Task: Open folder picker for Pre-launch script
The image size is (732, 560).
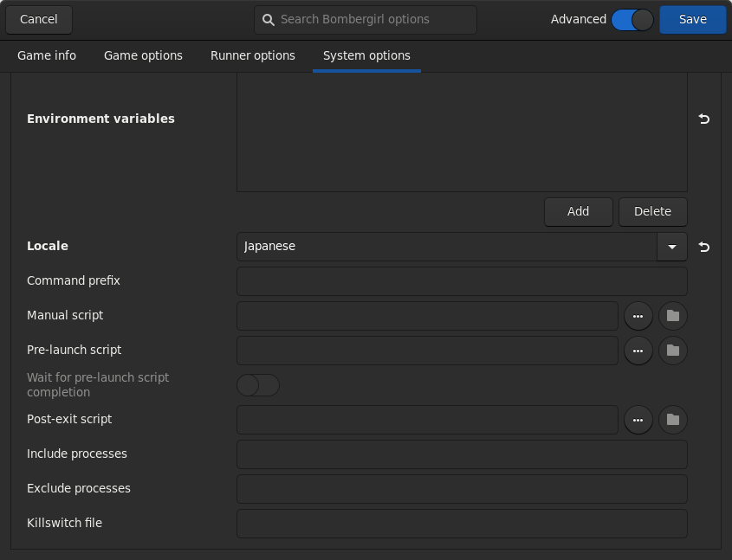Action: [673, 350]
